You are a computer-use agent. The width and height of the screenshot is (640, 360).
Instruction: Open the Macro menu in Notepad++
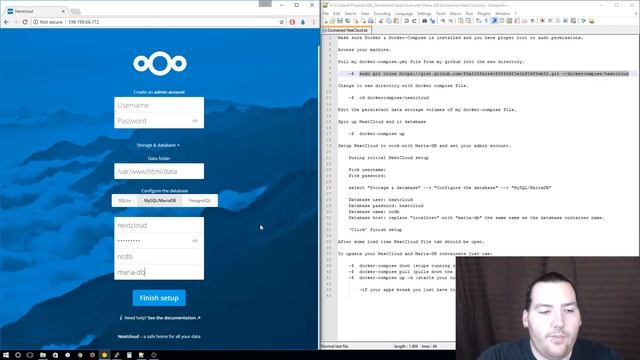[x=456, y=13]
